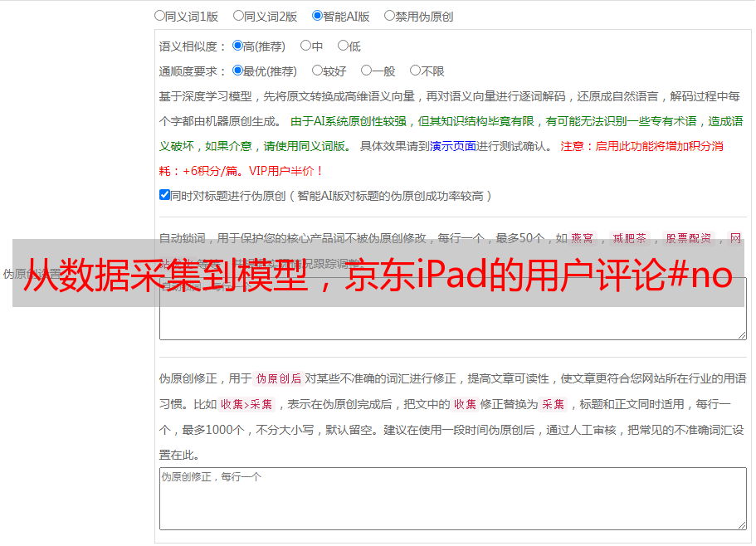
Task: Set 通顺度要求 to 最优(推荐)
Action: [237, 71]
